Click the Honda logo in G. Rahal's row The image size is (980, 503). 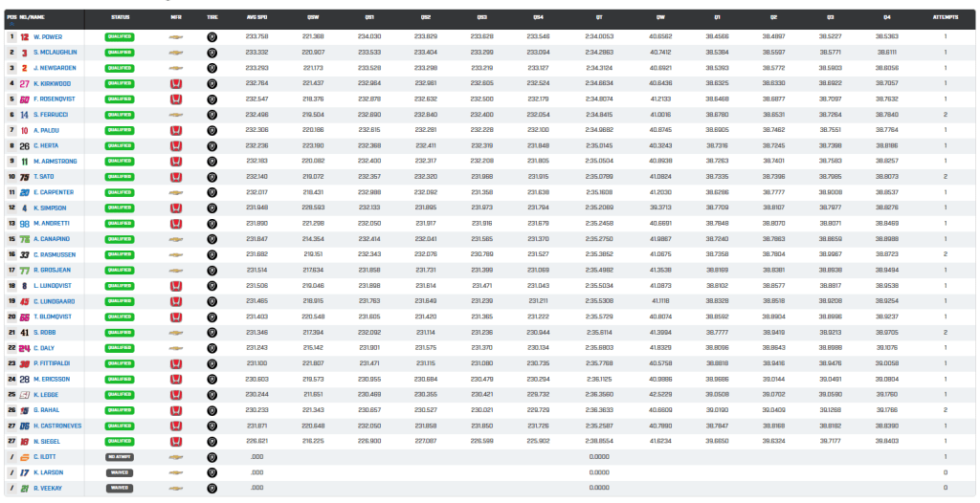176,410
